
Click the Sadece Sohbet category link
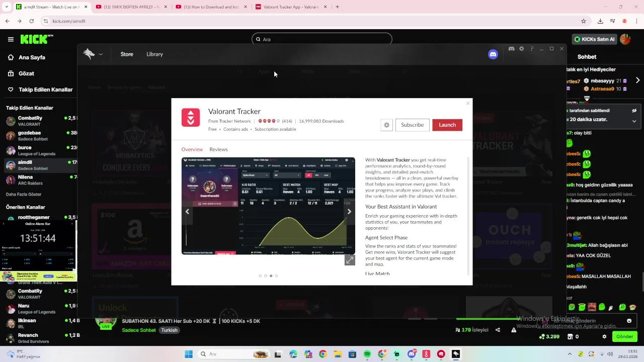click(x=139, y=330)
